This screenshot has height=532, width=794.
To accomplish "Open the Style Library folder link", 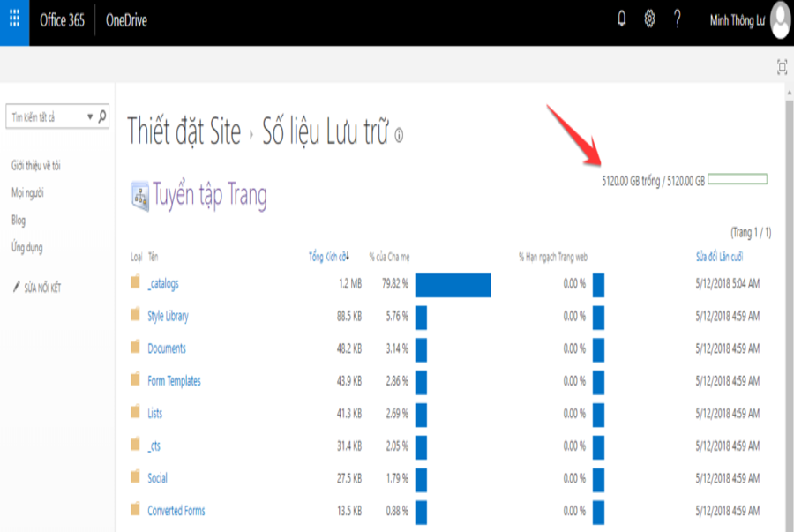I will [168, 316].
